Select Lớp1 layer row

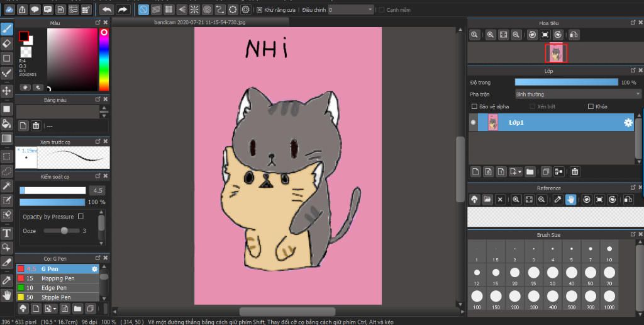tap(552, 123)
